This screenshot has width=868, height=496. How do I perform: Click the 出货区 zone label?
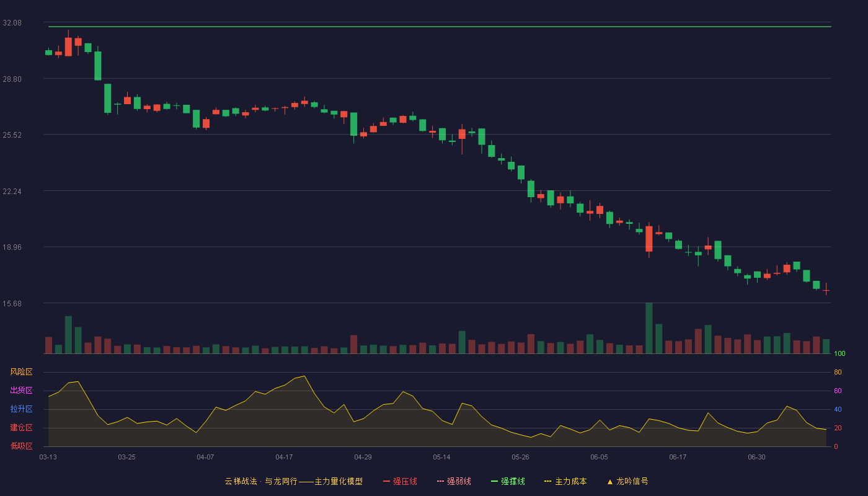click(21, 391)
